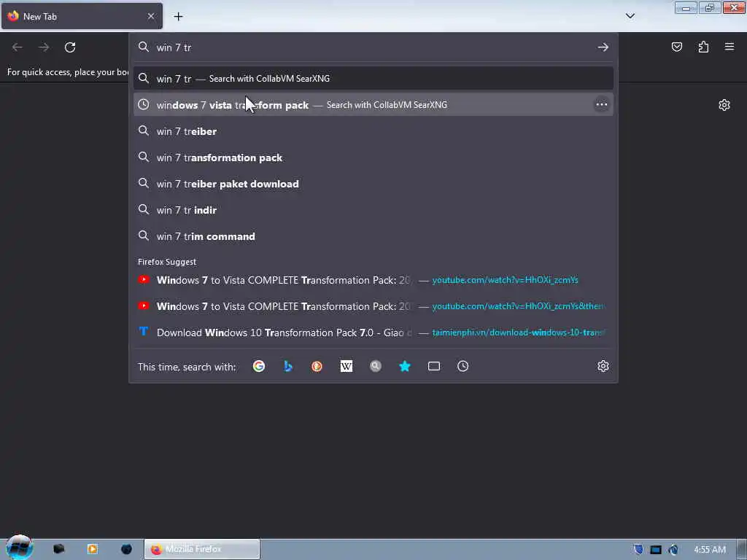Open the black cube taskbar icon
This screenshot has height=560, width=747.
(59, 549)
